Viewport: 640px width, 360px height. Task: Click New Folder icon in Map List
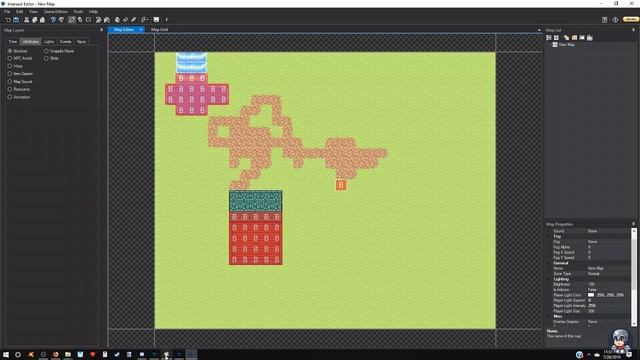(574, 38)
